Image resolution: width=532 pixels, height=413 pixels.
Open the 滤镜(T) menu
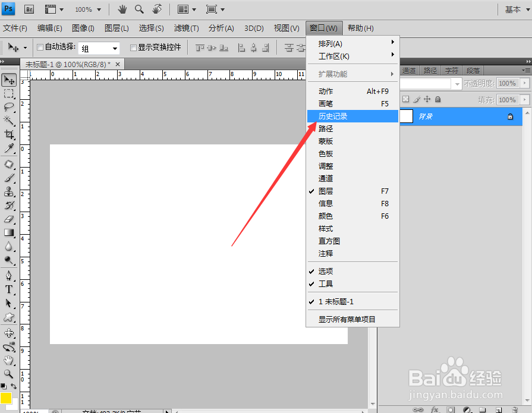coord(186,28)
